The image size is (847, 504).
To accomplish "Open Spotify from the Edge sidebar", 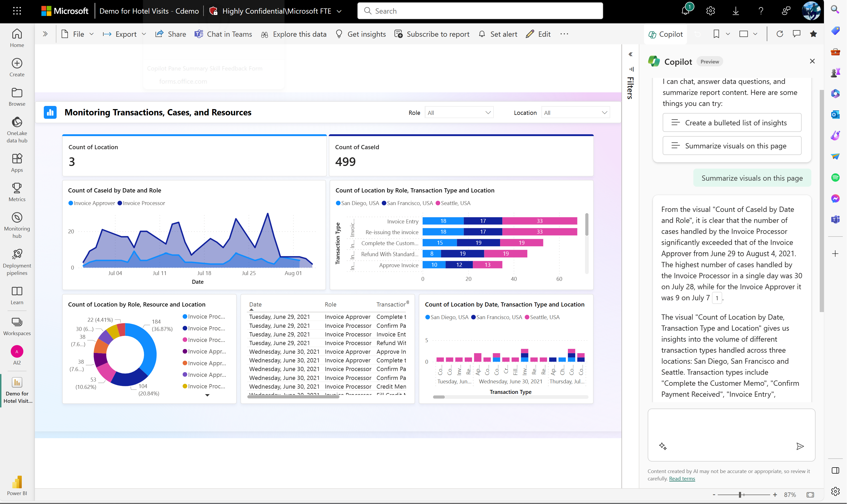I will tap(836, 177).
